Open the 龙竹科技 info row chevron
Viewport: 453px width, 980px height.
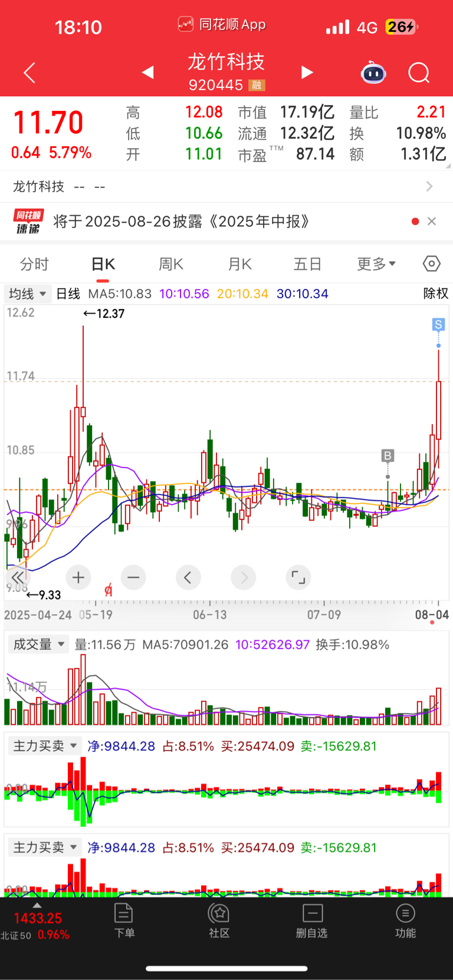point(429,186)
